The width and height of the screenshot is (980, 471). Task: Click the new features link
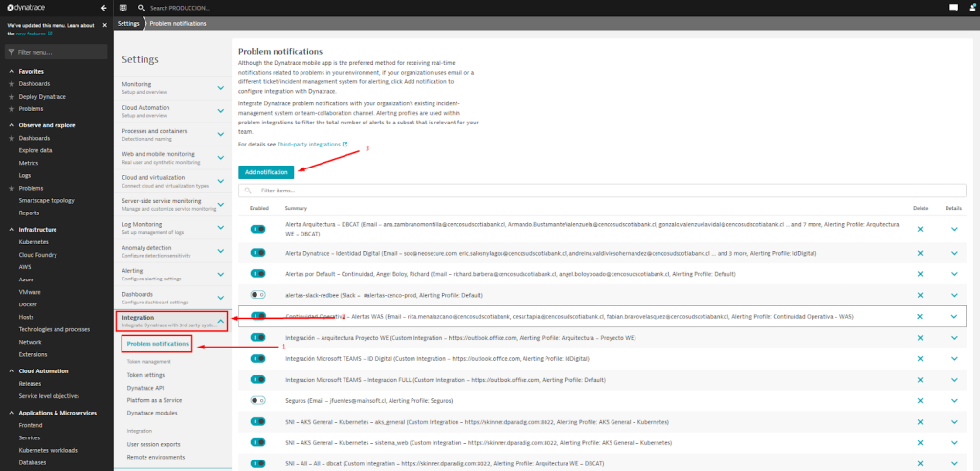click(31, 34)
